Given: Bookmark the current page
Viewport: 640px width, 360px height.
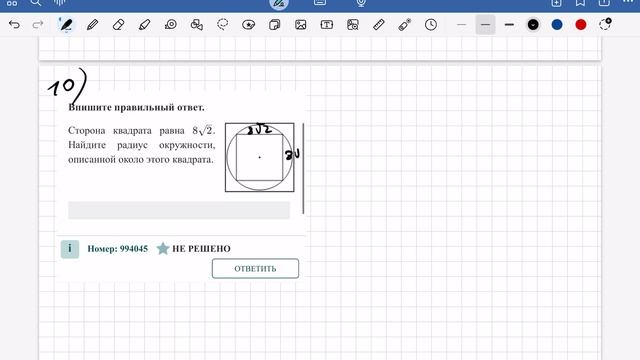Looking at the screenshot, I should (580, 3).
